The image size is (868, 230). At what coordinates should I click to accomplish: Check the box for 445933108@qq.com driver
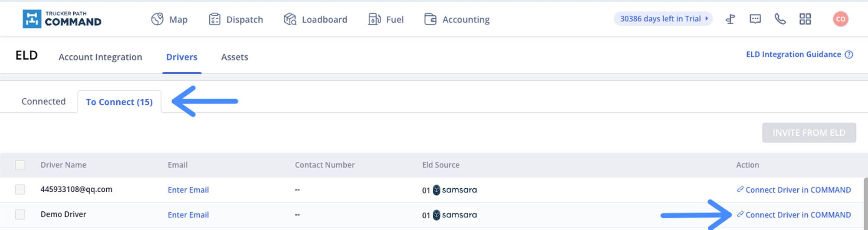[20, 190]
